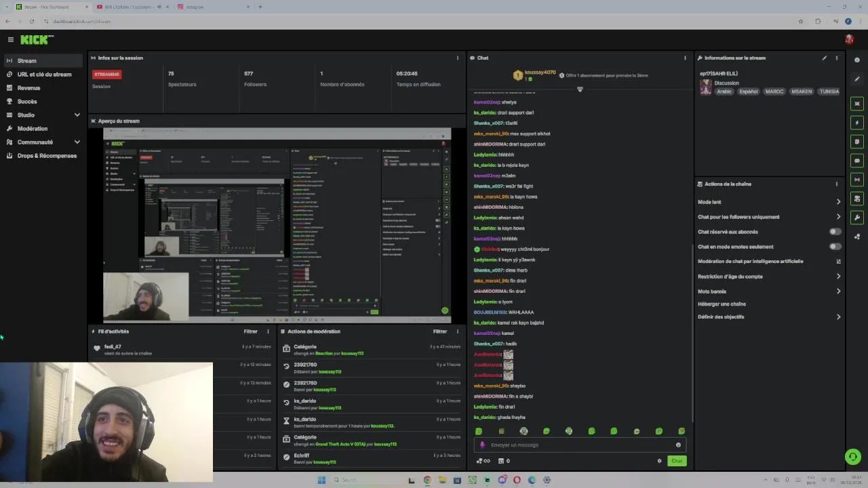Edit stream information with pencil icon
The width and height of the screenshot is (868, 488).
[x=825, y=58]
